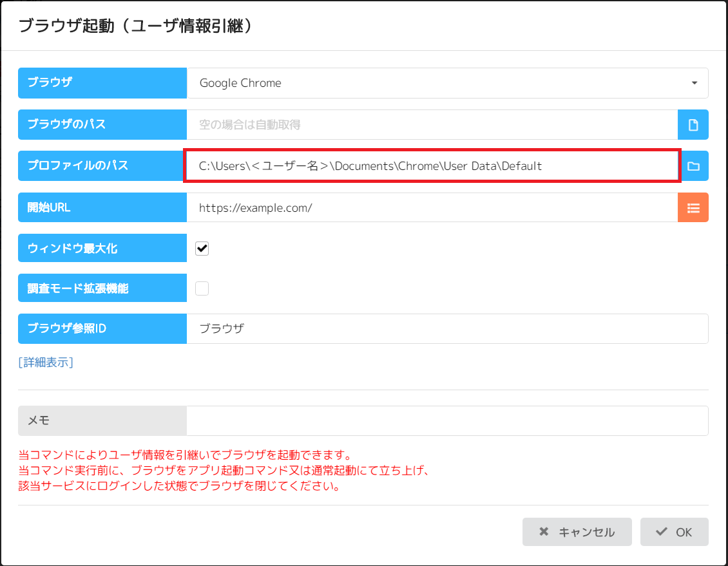Screen dimensions: 728x566
Task: Click the start URL field showing https://example.com/
Action: coord(432,207)
